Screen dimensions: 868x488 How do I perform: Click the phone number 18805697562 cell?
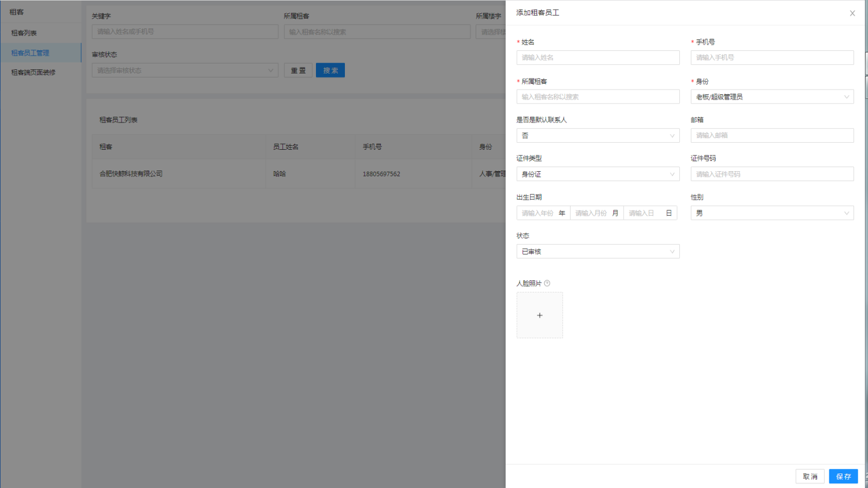point(413,173)
